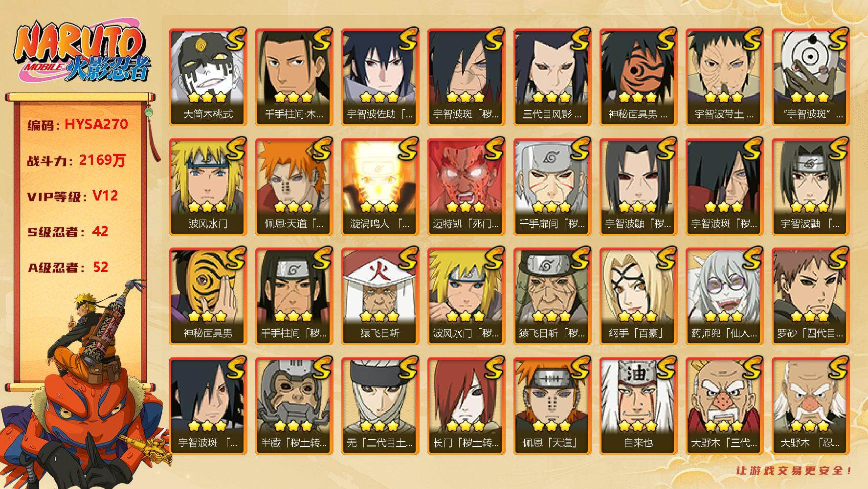The image size is (868, 489).
Task: Open the 迈特凯「死门」 red card
Action: tap(466, 187)
